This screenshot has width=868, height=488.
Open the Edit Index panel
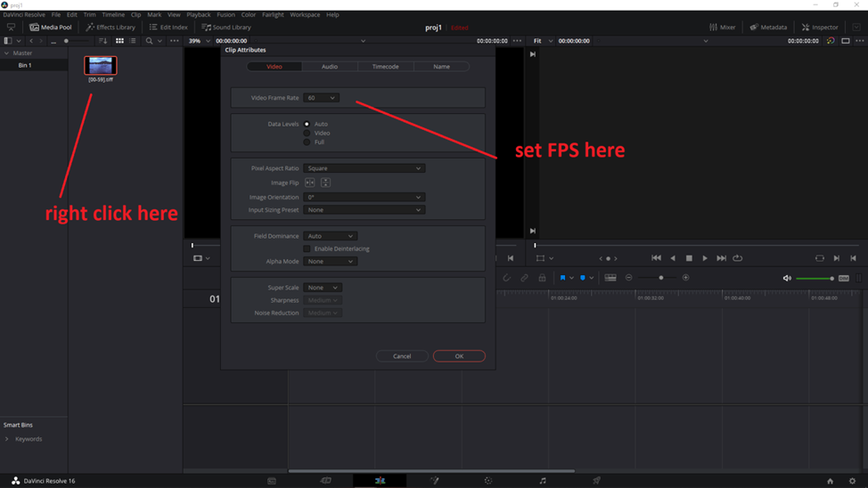(x=168, y=27)
